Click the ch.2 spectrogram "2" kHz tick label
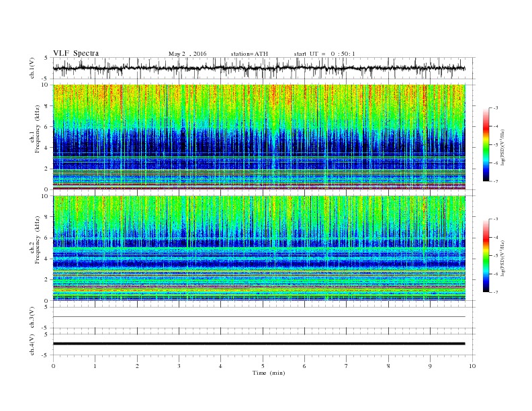The width and height of the screenshot is (532, 411). pos(46,279)
